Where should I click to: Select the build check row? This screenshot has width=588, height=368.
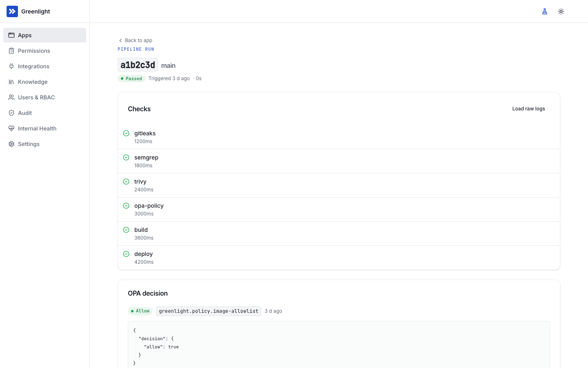[x=339, y=233]
